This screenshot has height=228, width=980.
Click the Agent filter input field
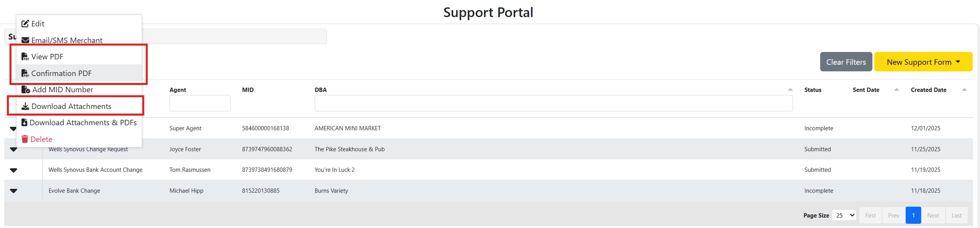point(200,103)
